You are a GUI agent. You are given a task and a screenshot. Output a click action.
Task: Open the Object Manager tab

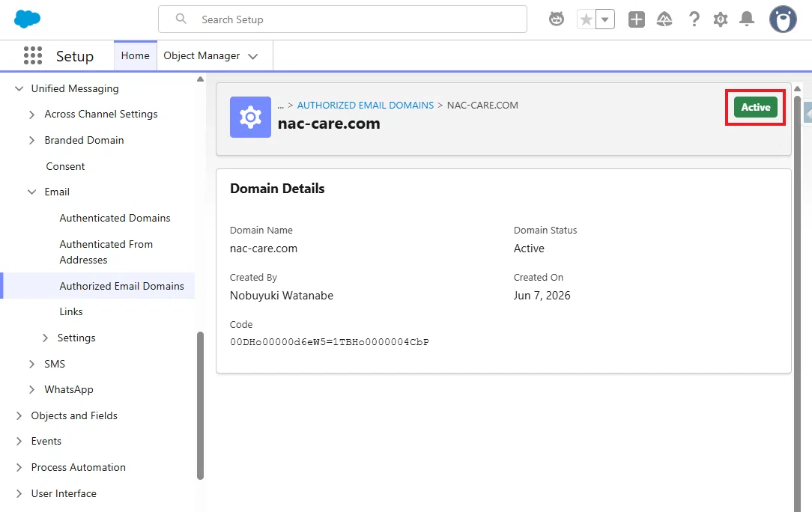(202, 55)
